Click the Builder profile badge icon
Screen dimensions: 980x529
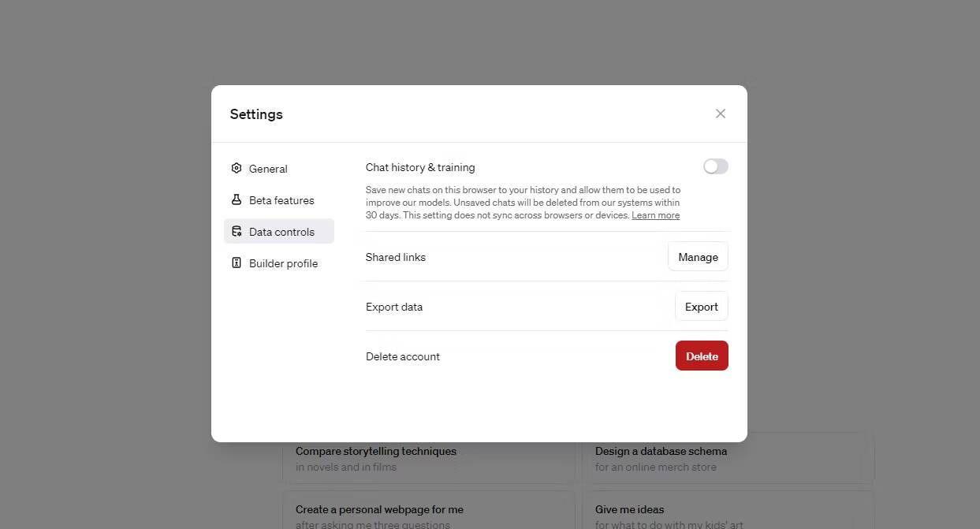pyautogui.click(x=237, y=263)
